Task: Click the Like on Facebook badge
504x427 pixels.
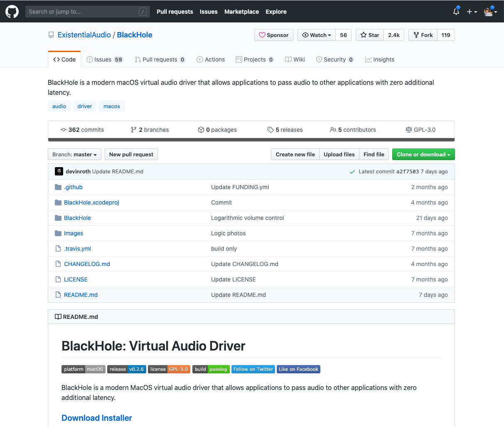Action: tap(298, 369)
